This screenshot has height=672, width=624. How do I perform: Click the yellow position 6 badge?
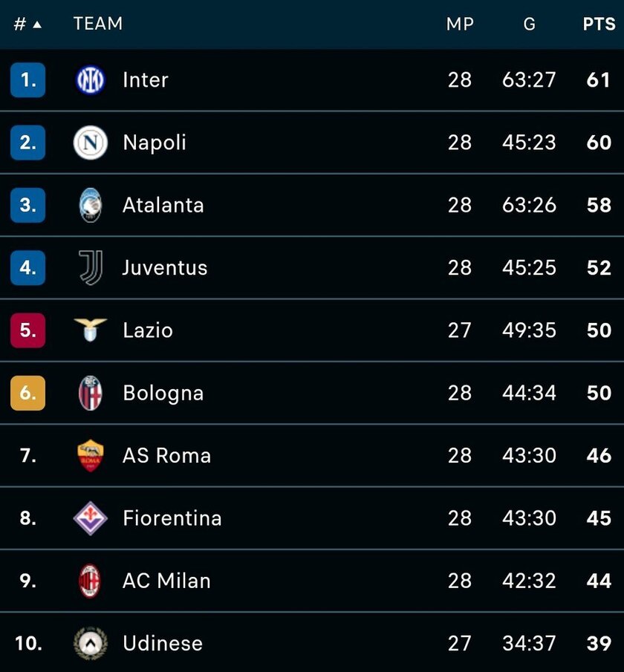pos(28,393)
